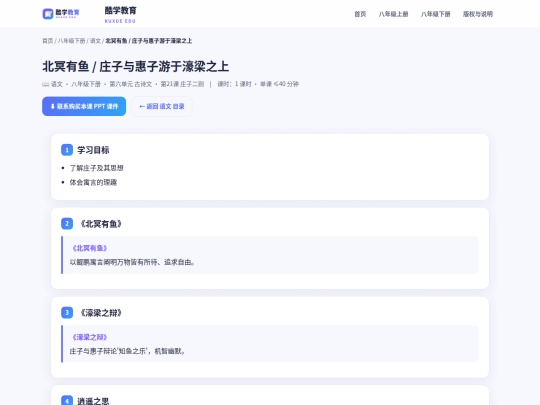Open the 酷学教育 KUXUE EDU site title
Image resolution: width=540 pixels, height=405 pixels.
[x=121, y=14]
